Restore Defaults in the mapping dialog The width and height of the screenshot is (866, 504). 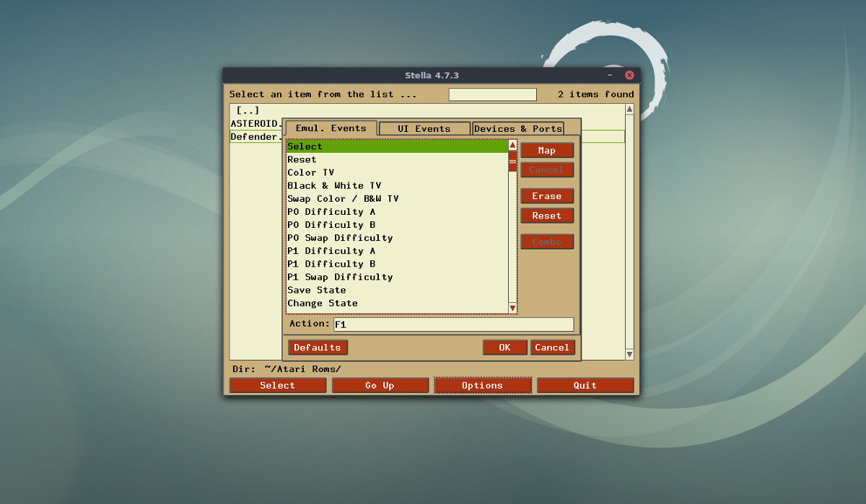tap(318, 347)
